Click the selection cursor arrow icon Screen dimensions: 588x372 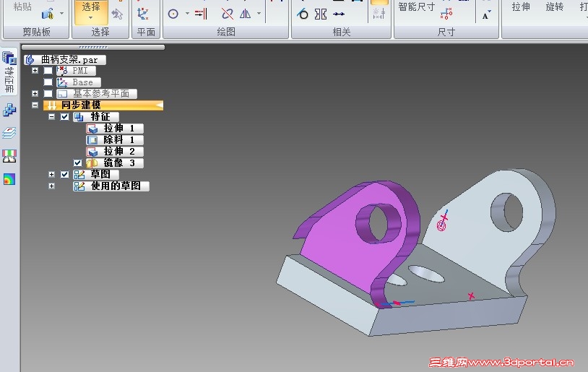117,14
